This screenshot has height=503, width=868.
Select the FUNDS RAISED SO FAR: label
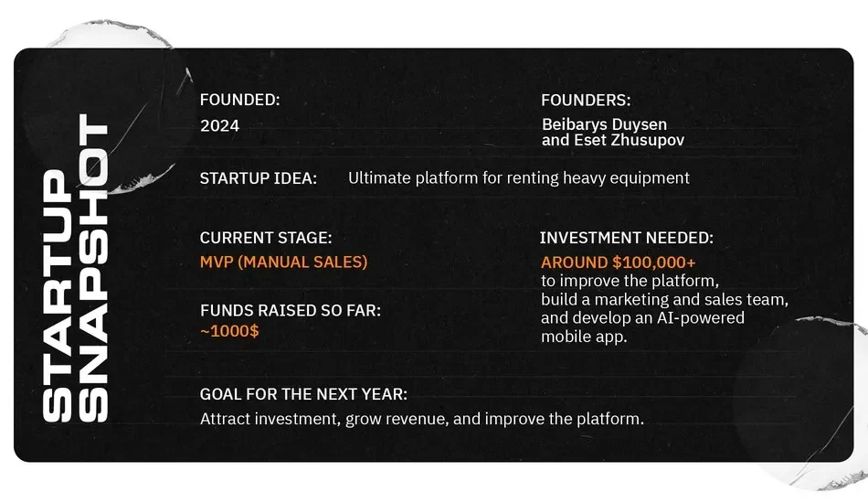(290, 310)
